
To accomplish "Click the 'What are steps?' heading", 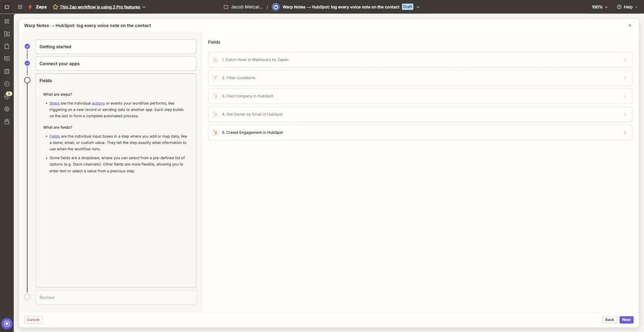I will tap(57, 94).
